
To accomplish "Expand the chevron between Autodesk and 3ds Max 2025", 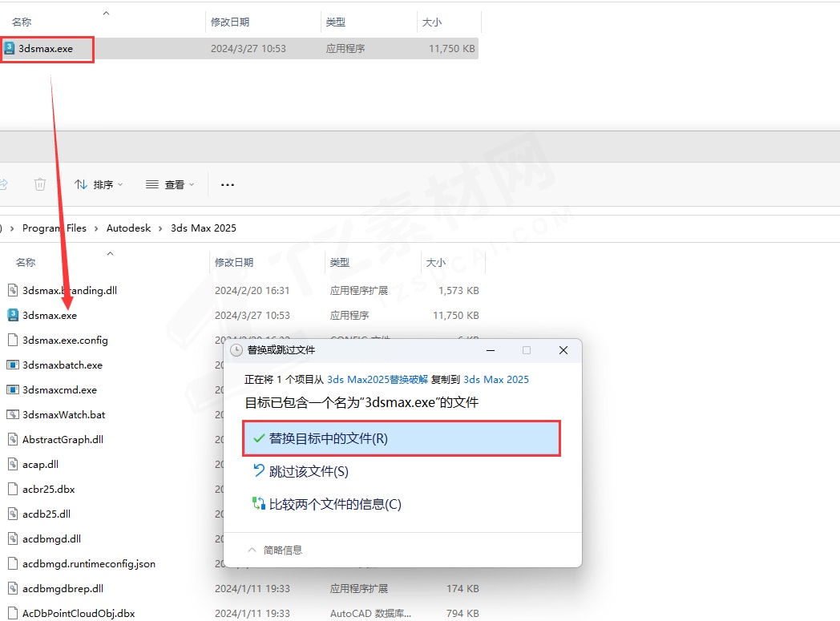I will click(x=160, y=228).
